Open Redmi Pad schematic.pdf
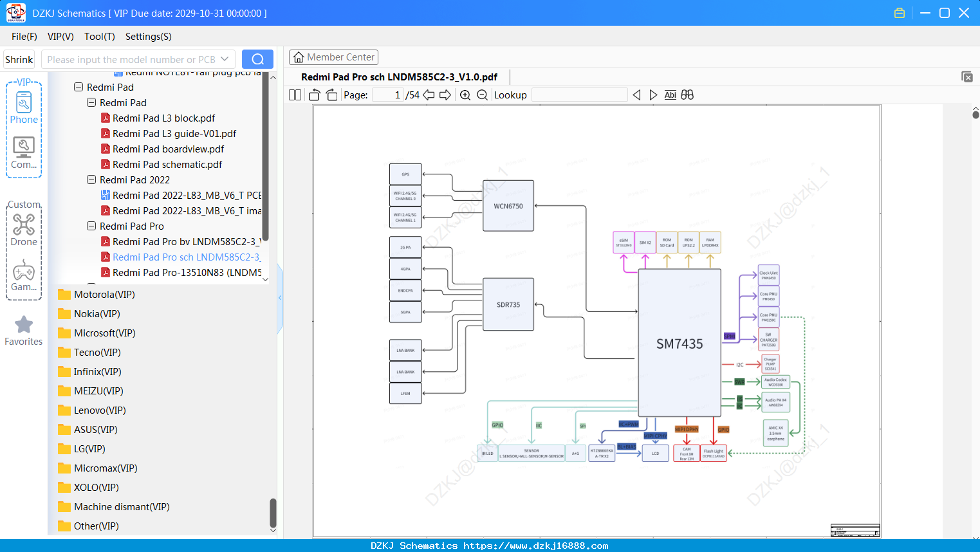This screenshot has height=552, width=980. coord(162,165)
